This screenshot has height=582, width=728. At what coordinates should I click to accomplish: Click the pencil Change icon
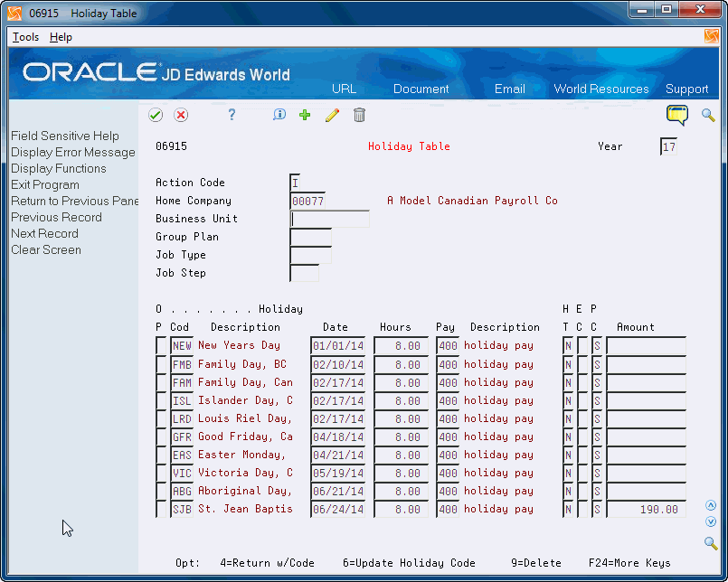click(x=332, y=115)
